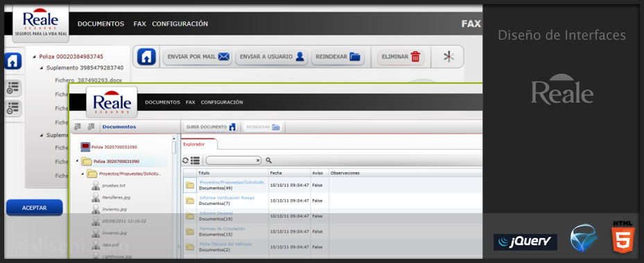Click the jQuery logo
This screenshot has width=644, height=263.
pos(525,242)
